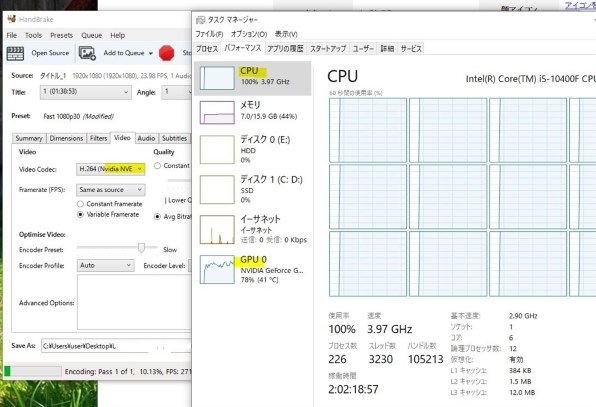Switch to the アプリの履歴 tab

[x=285, y=49]
